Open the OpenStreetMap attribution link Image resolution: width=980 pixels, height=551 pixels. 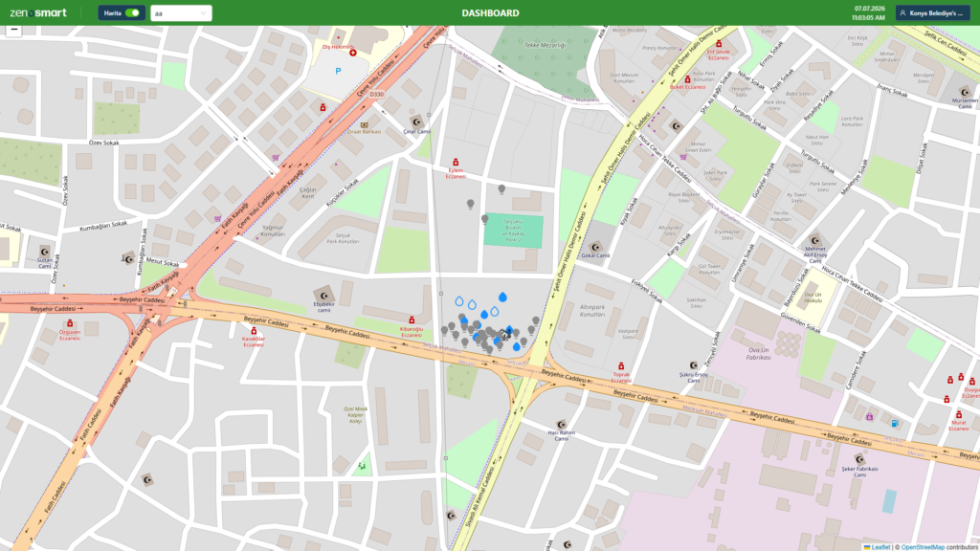point(923,547)
